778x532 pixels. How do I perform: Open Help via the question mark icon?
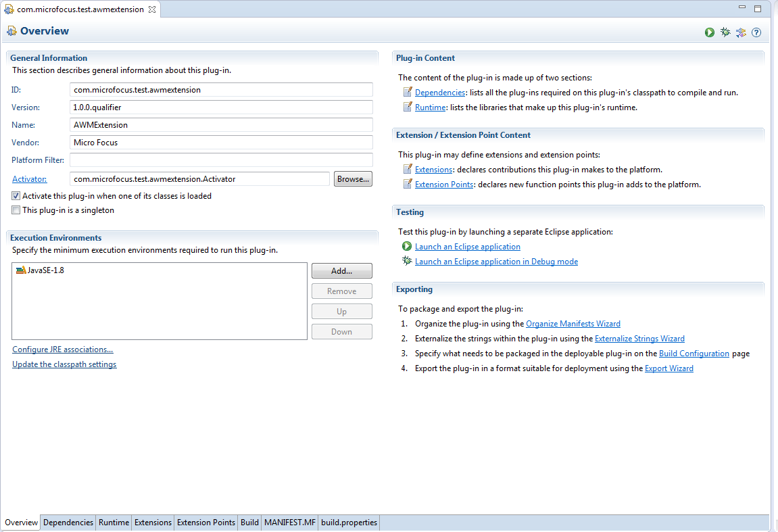click(x=756, y=32)
